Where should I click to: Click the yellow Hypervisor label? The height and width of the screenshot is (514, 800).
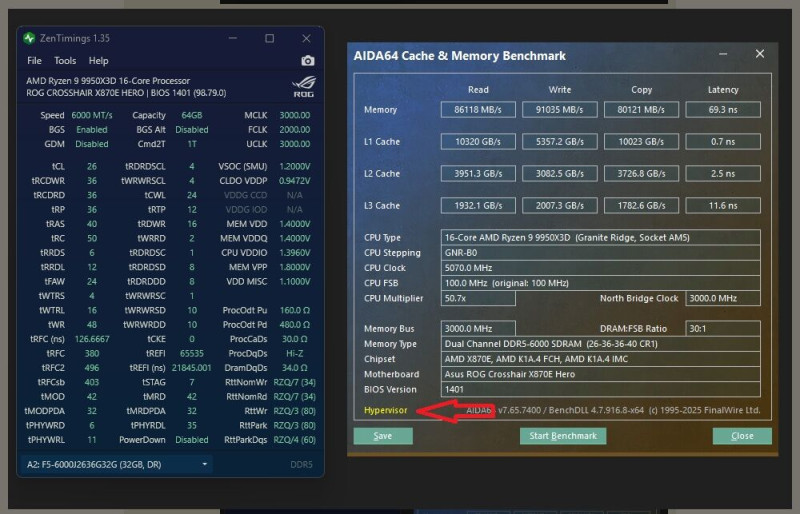[386, 410]
